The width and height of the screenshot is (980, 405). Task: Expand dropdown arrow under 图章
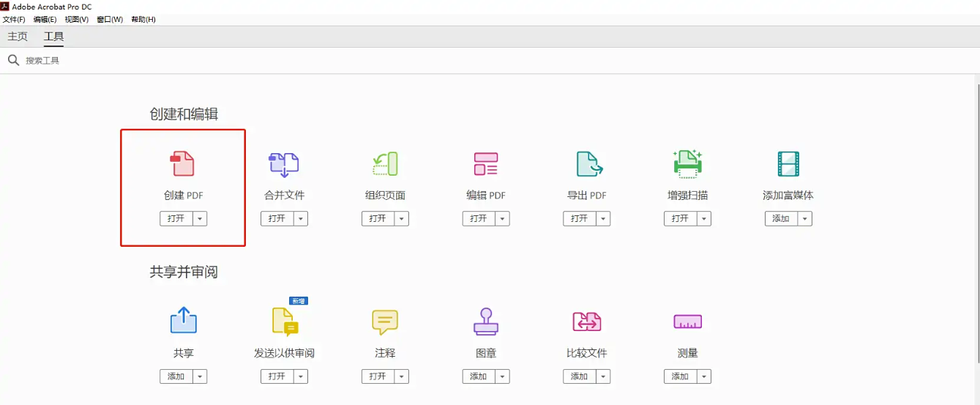pos(503,376)
